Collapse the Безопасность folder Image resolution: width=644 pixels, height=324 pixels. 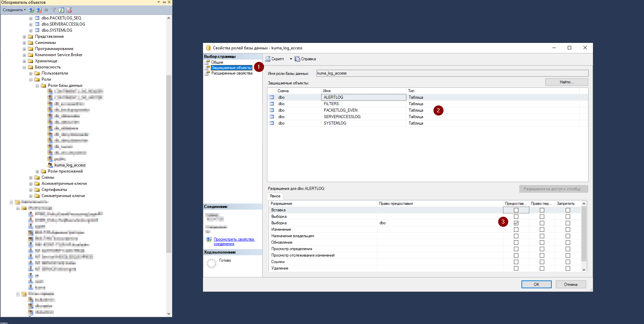point(24,67)
